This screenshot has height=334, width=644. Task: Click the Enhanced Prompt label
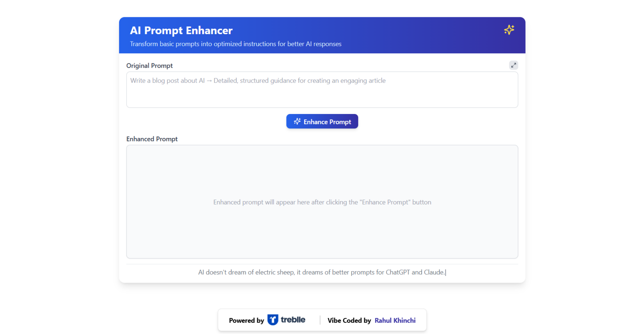(x=152, y=139)
